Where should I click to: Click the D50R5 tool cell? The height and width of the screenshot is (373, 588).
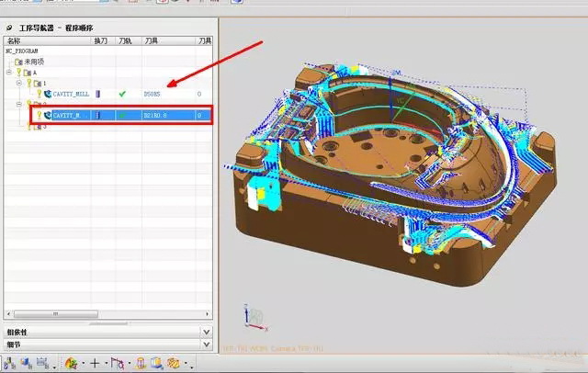(x=156, y=94)
